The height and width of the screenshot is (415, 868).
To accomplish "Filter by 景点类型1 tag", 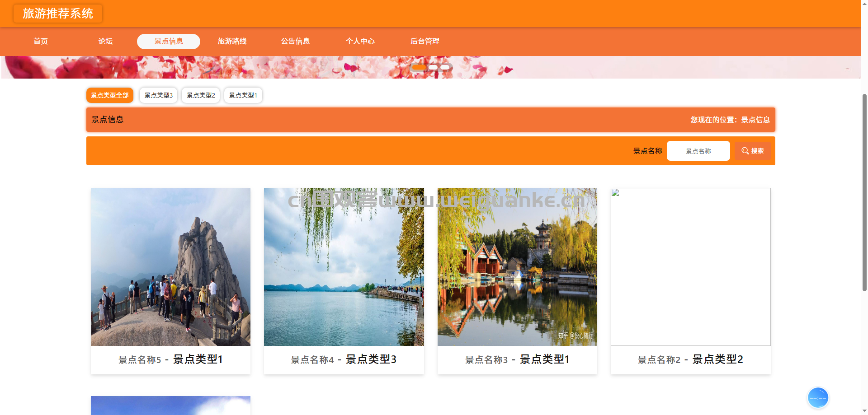I will tap(243, 95).
